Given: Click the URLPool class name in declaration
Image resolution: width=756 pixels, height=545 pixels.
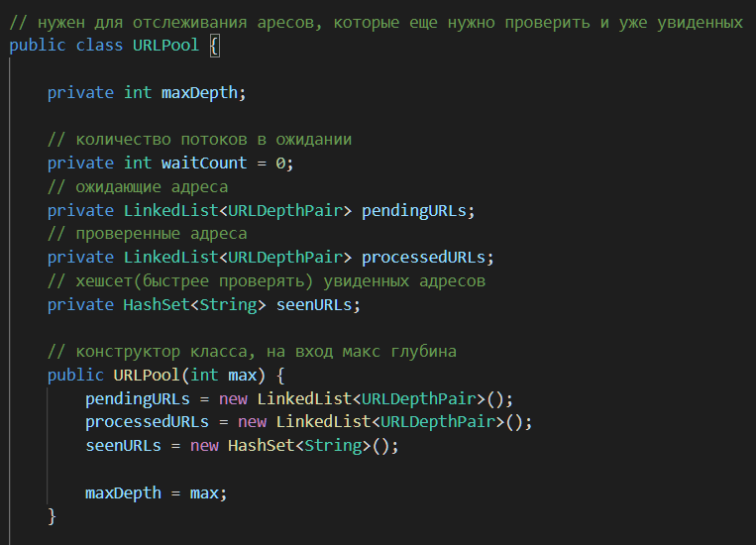Looking at the screenshot, I should 165,46.
